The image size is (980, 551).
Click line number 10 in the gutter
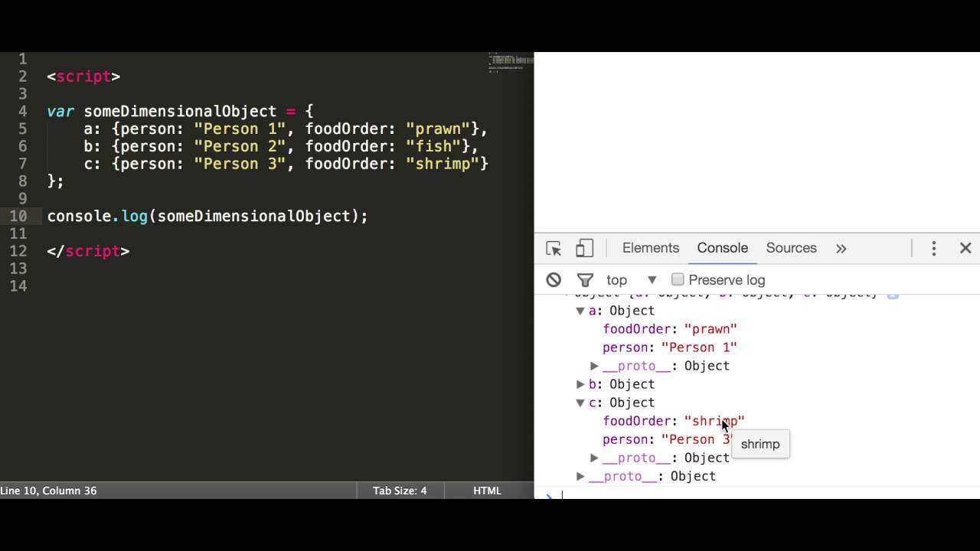[18, 216]
